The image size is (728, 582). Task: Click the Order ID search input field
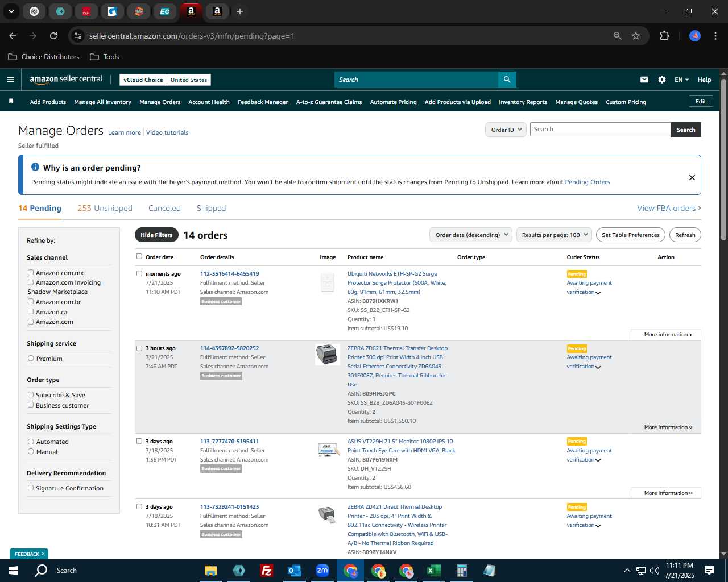(x=600, y=129)
